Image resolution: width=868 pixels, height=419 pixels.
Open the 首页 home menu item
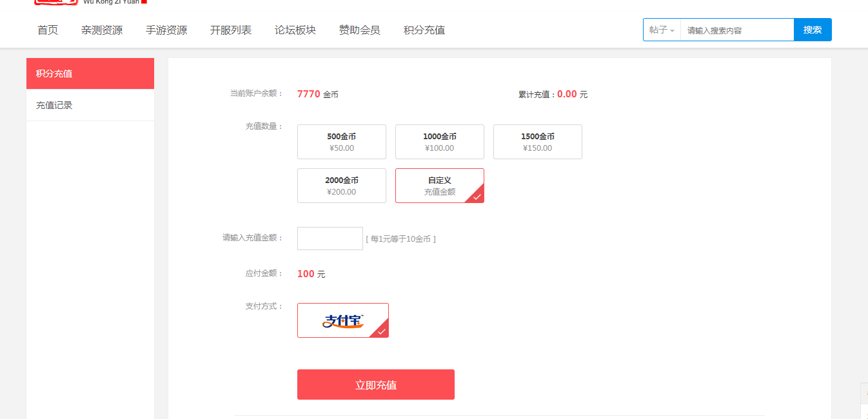48,30
